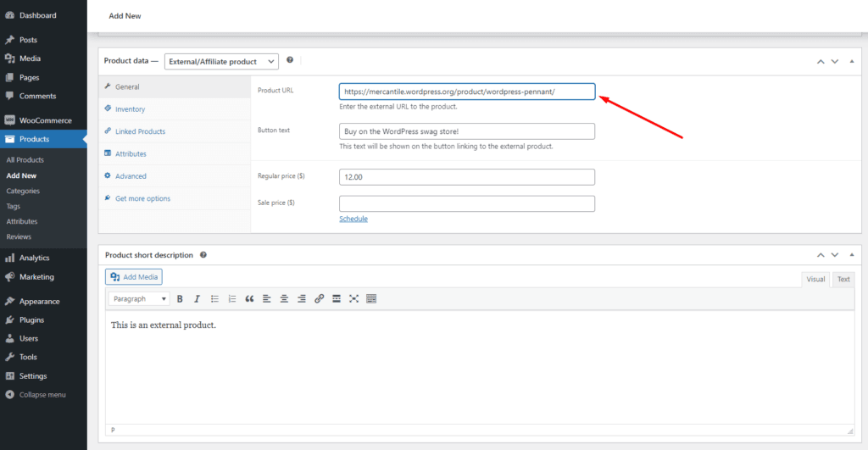868x450 pixels.
Task: Toggle the editor toolbar kitchen sink
Action: [x=371, y=299]
